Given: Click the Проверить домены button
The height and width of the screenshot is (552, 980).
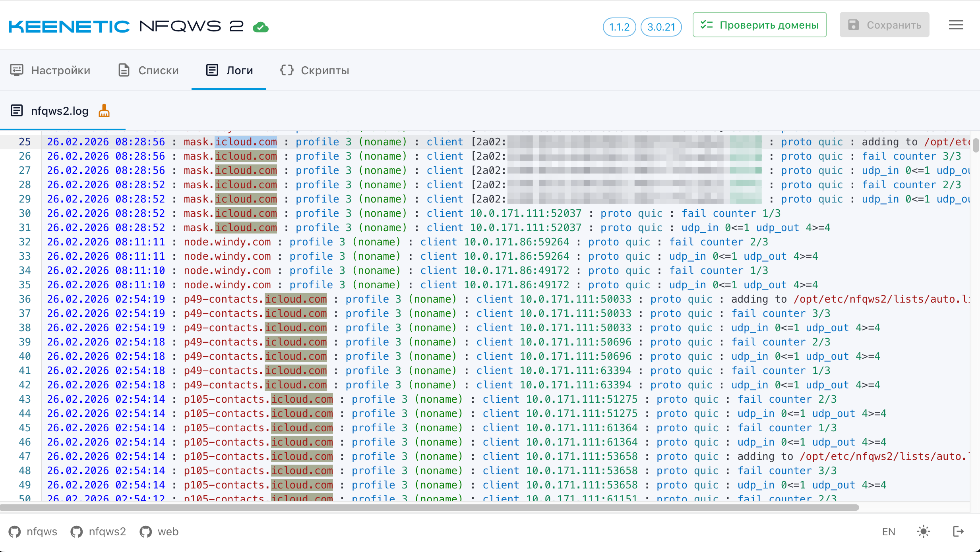Looking at the screenshot, I should [x=760, y=25].
